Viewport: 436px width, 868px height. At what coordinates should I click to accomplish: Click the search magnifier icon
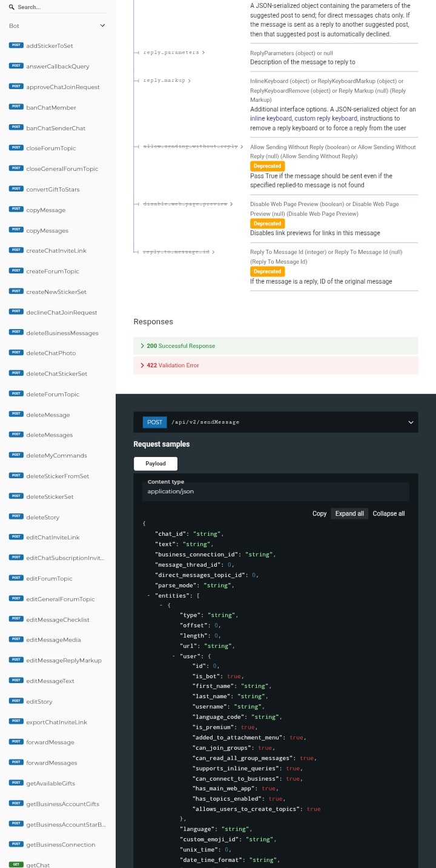pyautogui.click(x=12, y=7)
